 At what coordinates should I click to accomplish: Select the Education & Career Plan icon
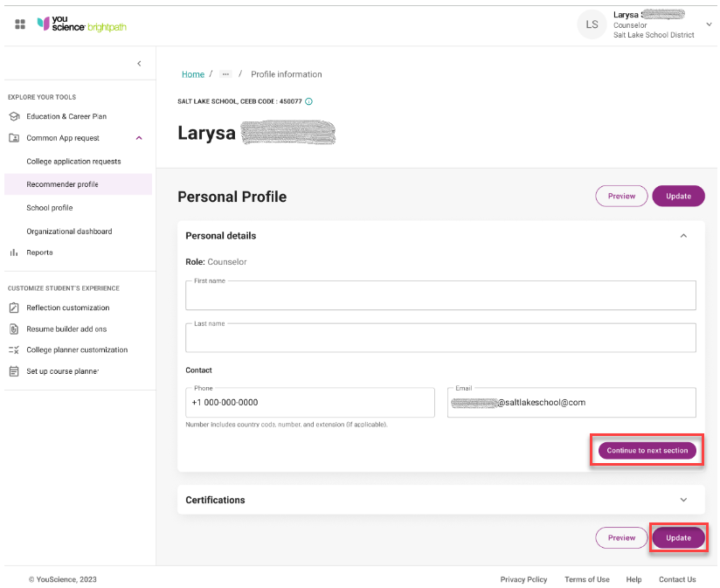[16, 115]
